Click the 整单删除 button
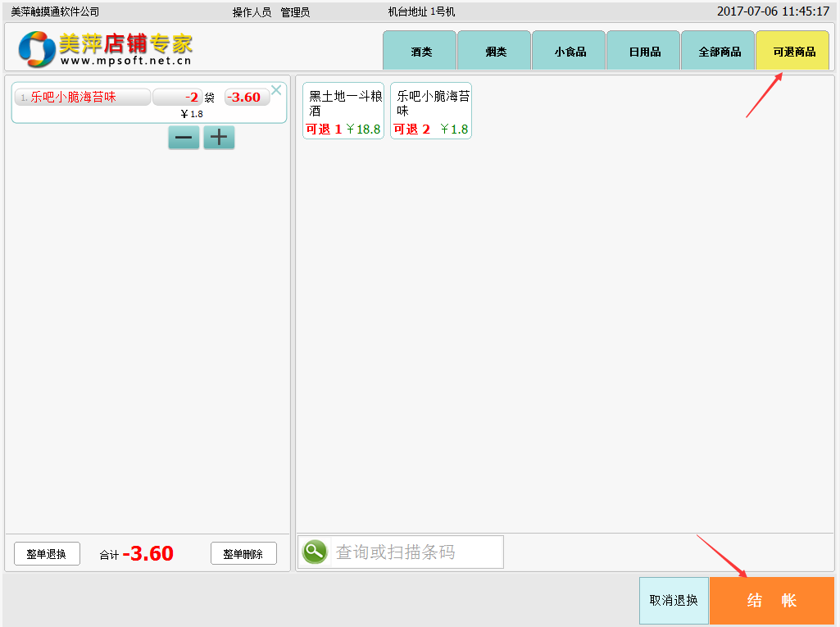 coord(243,554)
